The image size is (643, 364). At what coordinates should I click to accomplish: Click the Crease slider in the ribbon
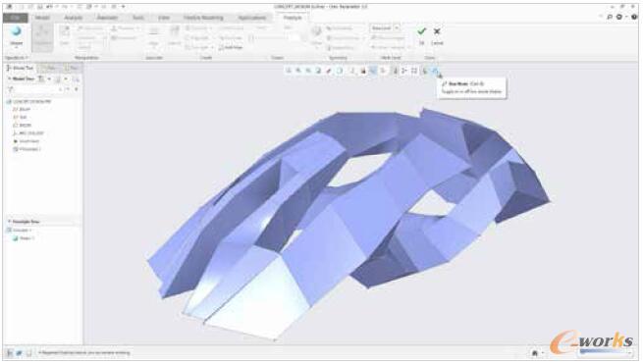point(274,37)
